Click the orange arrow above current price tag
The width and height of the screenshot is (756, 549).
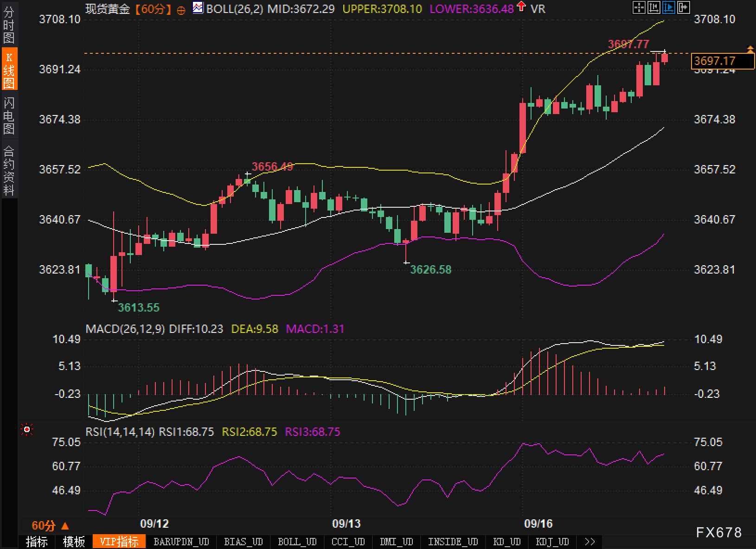[x=750, y=49]
